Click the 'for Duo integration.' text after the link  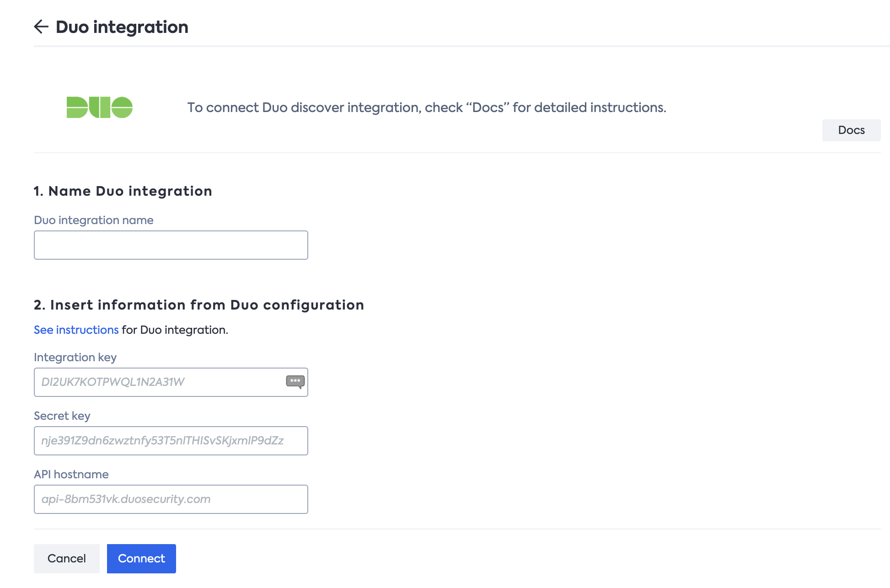click(175, 330)
